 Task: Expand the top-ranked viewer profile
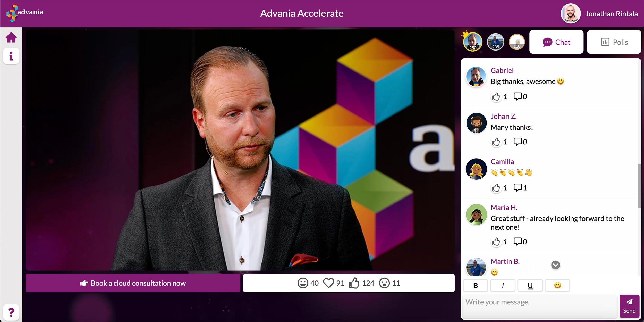[473, 42]
